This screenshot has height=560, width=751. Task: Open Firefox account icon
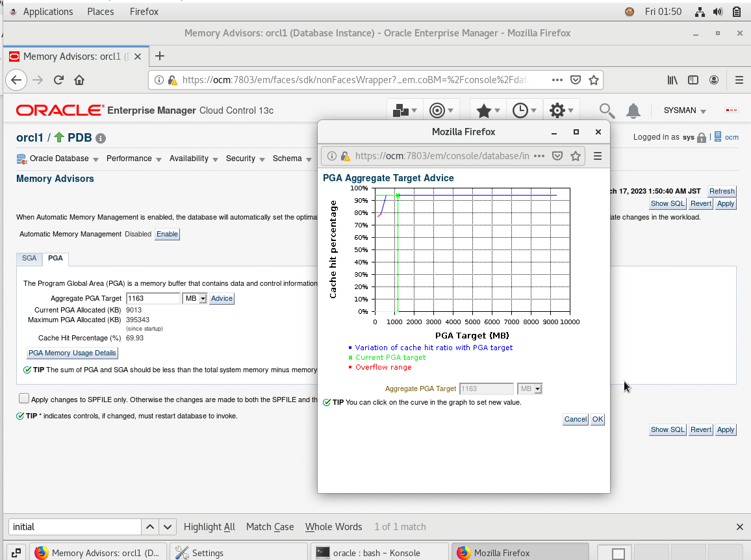click(x=713, y=80)
